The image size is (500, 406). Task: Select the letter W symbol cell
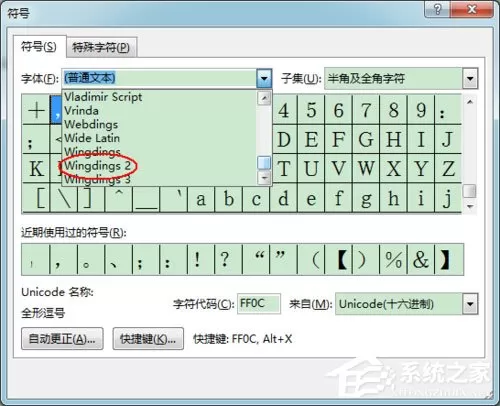[x=366, y=168]
